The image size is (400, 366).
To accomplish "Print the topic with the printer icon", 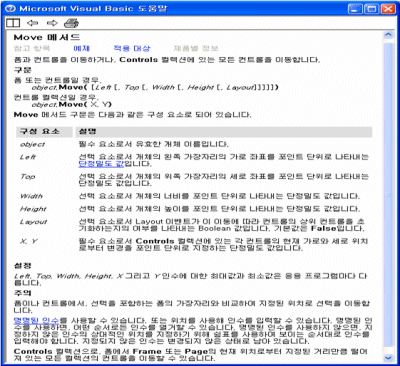I will (x=71, y=23).
